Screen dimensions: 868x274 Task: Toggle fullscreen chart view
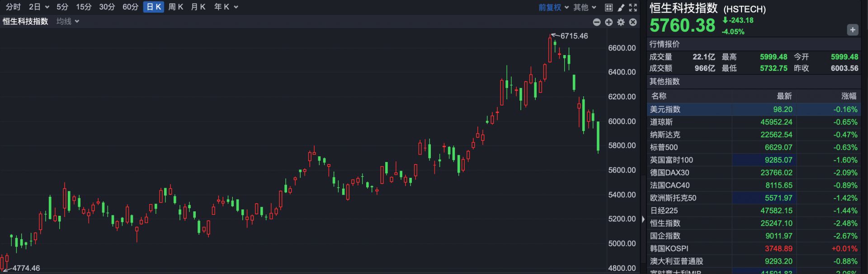point(633,7)
